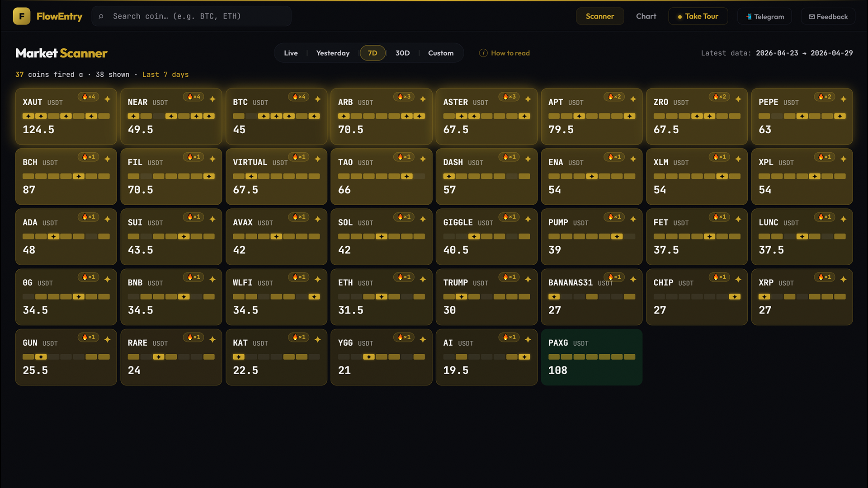Viewport: 868px width, 488px height.
Task: Click the star icon on BCH card
Action: 107,159
